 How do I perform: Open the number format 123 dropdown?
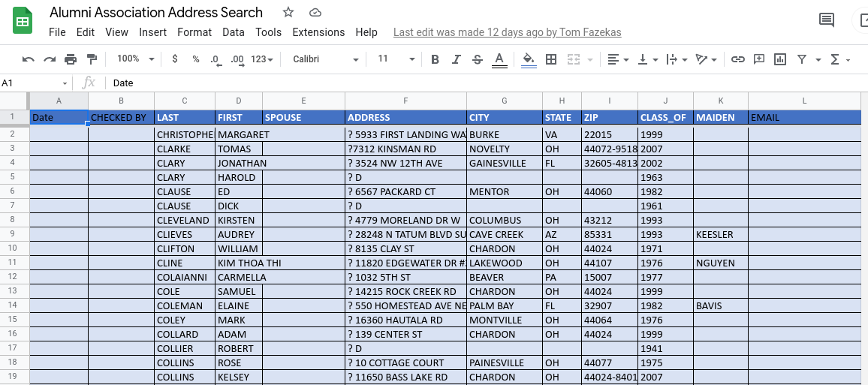tap(262, 59)
